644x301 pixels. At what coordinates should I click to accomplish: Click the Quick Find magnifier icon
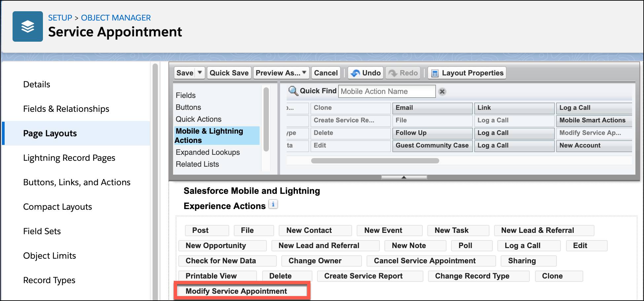click(293, 91)
